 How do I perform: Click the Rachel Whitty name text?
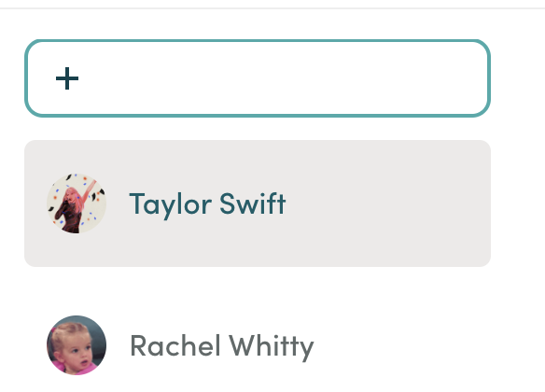222,346
